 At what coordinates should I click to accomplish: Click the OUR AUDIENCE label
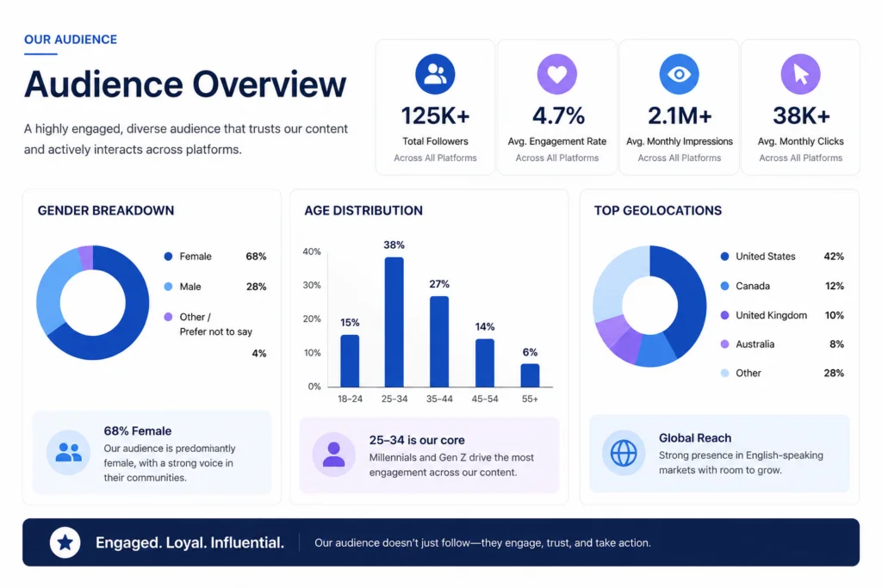coord(71,40)
